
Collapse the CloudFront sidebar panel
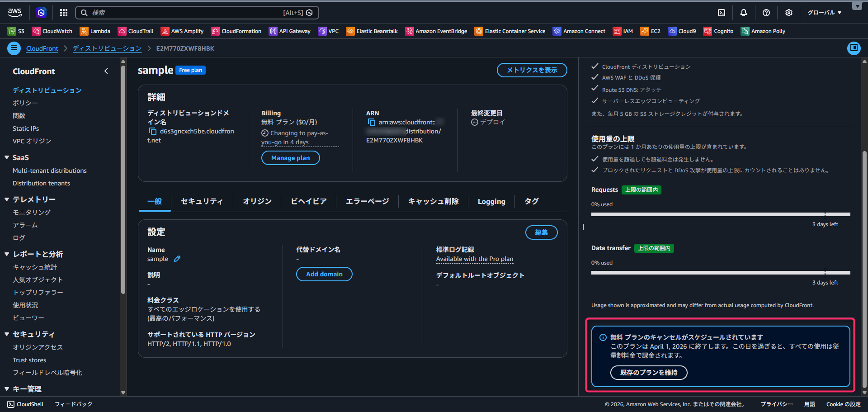tap(106, 71)
